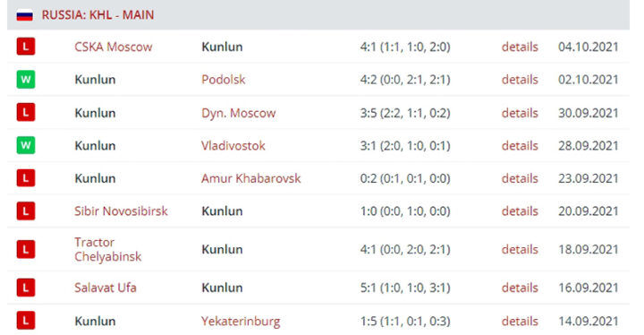
Task: Click loss badge for CSKA Moscow match
Action: point(25,47)
